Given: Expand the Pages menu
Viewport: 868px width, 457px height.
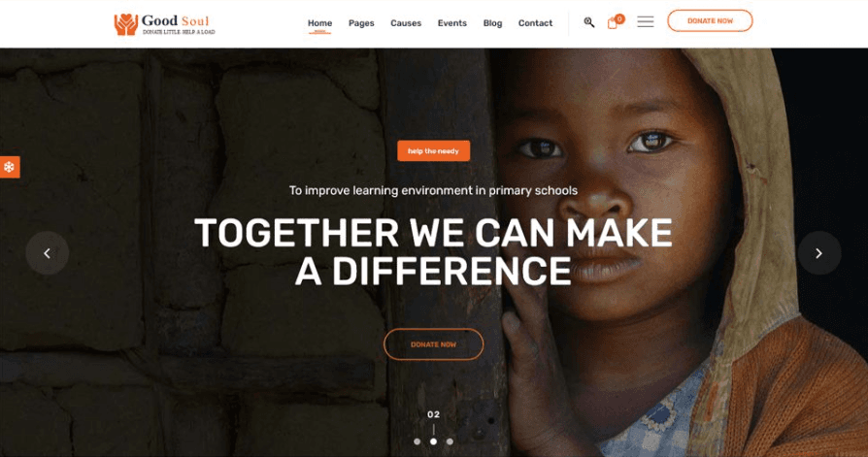Looking at the screenshot, I should click(361, 23).
